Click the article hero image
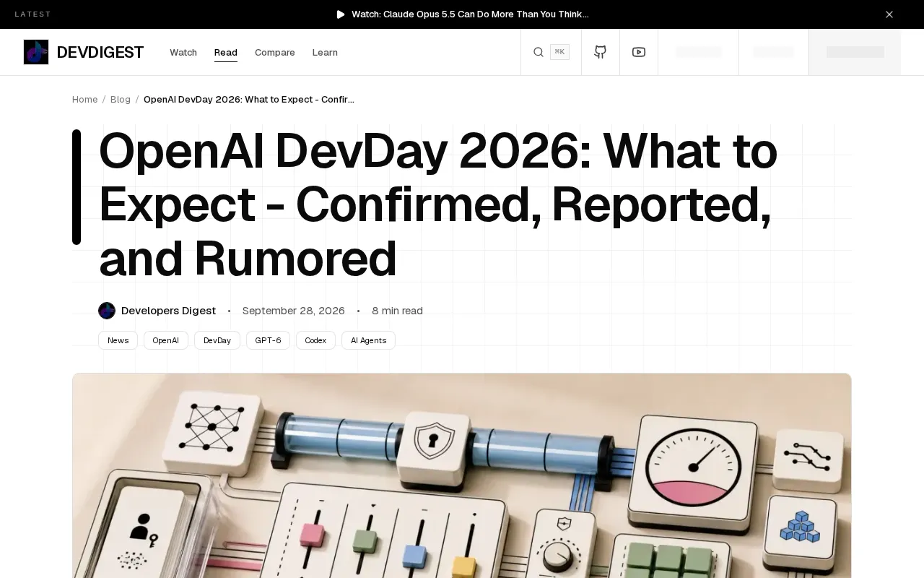 click(462, 475)
